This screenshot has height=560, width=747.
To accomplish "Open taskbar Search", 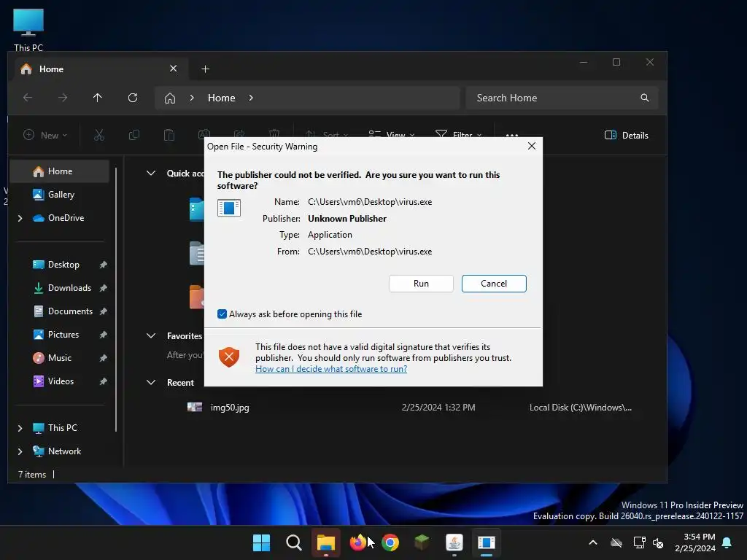I will pos(293,542).
